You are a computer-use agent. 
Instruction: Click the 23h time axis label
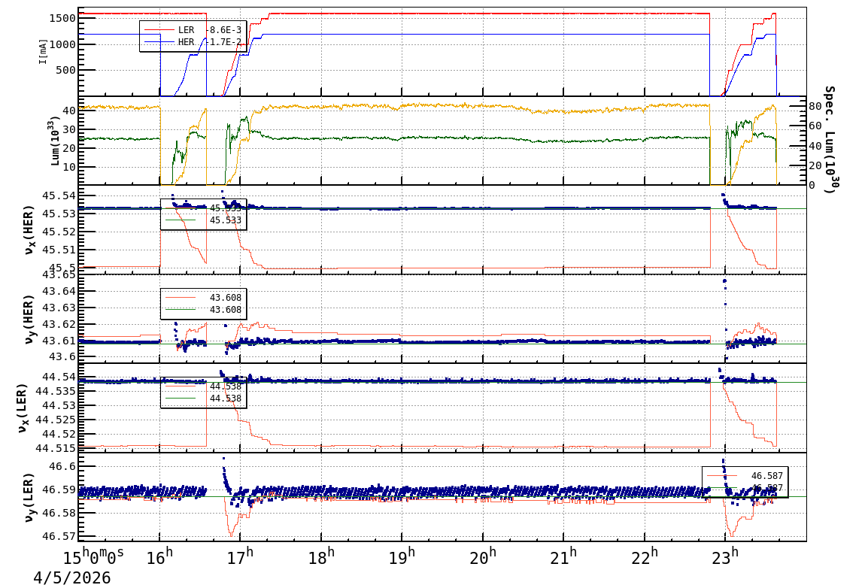[x=725, y=556]
